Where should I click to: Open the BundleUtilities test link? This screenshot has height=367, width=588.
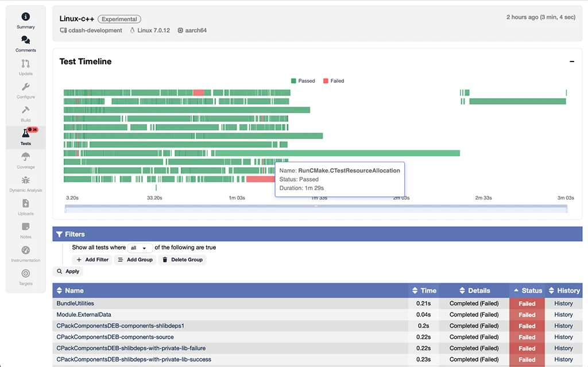[75, 303]
